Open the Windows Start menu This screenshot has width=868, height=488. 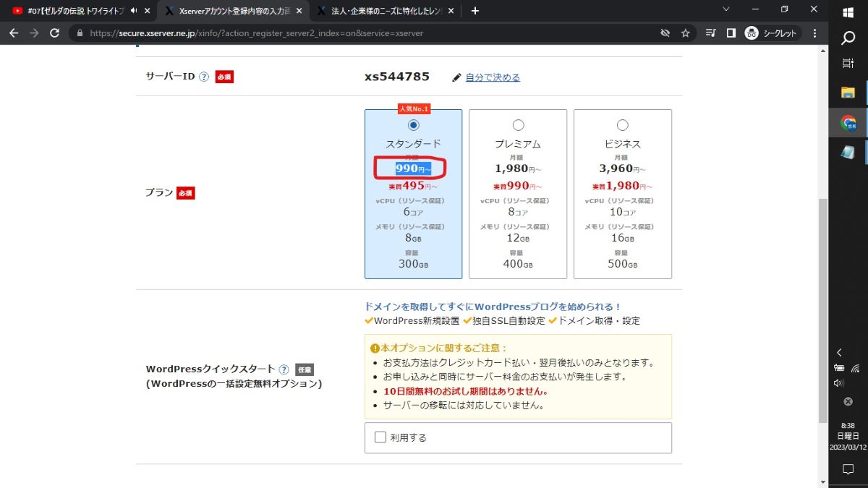tap(848, 12)
